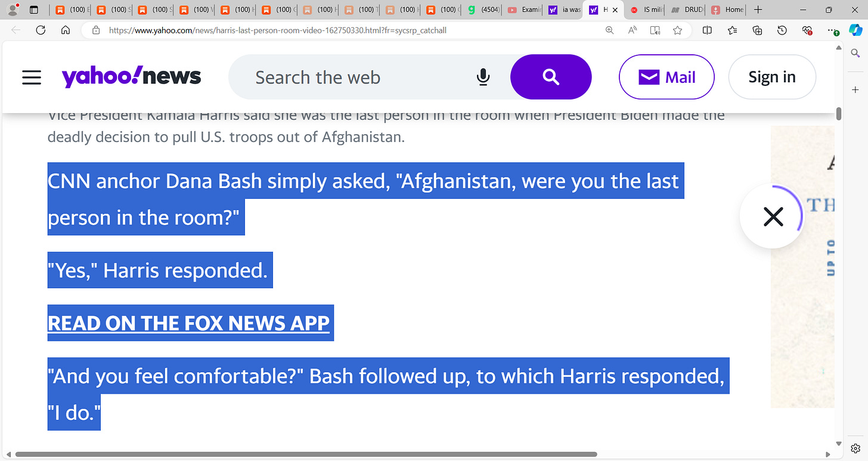868x461 pixels.
Task: Reload the page with the refresh icon
Action: [x=41, y=30]
